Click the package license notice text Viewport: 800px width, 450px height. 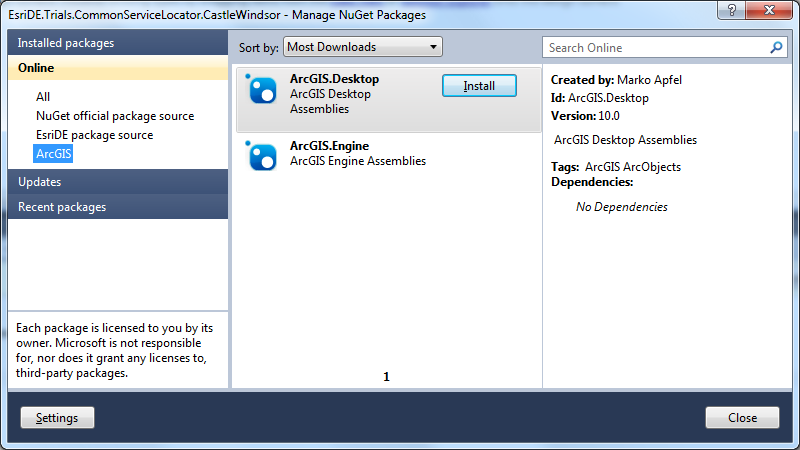tap(114, 351)
